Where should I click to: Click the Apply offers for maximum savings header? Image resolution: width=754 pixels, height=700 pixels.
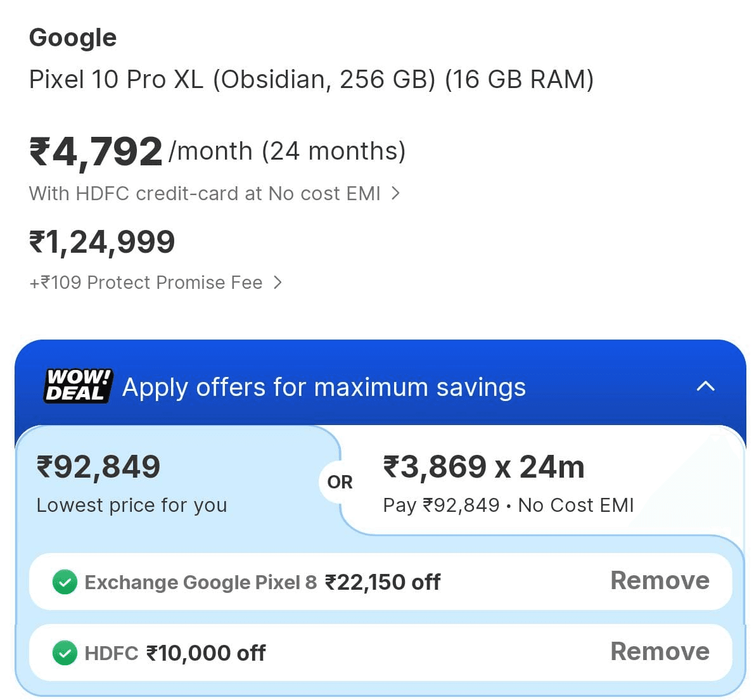tap(324, 387)
